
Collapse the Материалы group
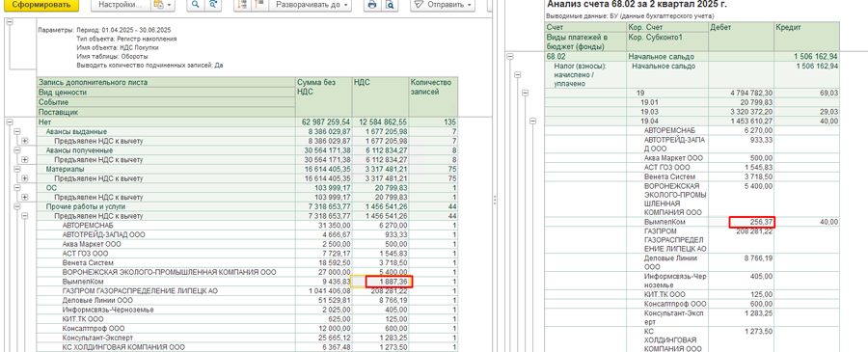pos(17,169)
